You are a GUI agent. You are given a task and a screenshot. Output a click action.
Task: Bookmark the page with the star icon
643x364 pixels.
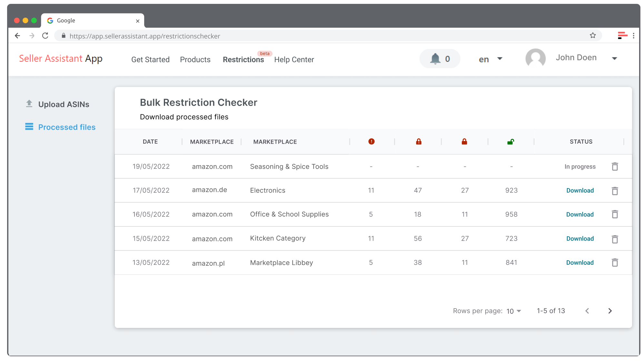[x=592, y=35]
